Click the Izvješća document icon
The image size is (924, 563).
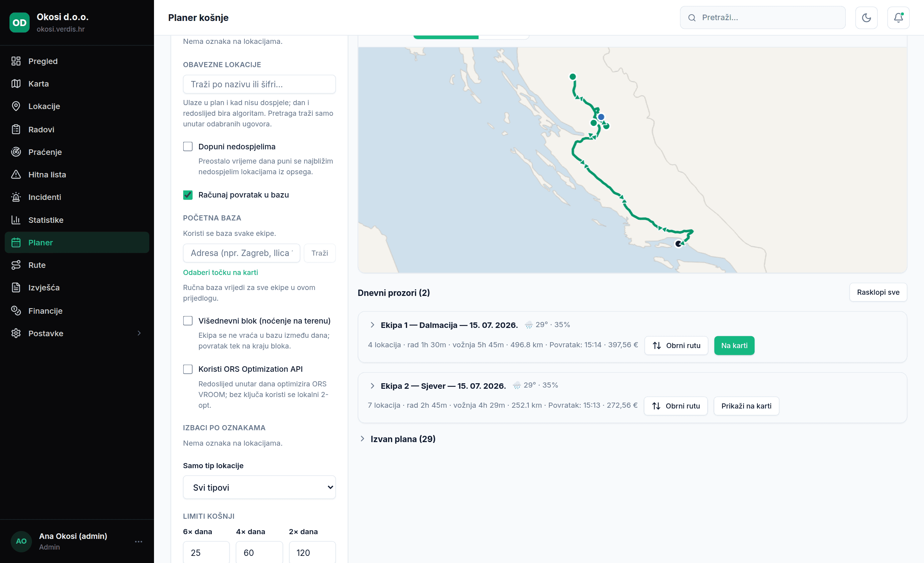point(16,287)
